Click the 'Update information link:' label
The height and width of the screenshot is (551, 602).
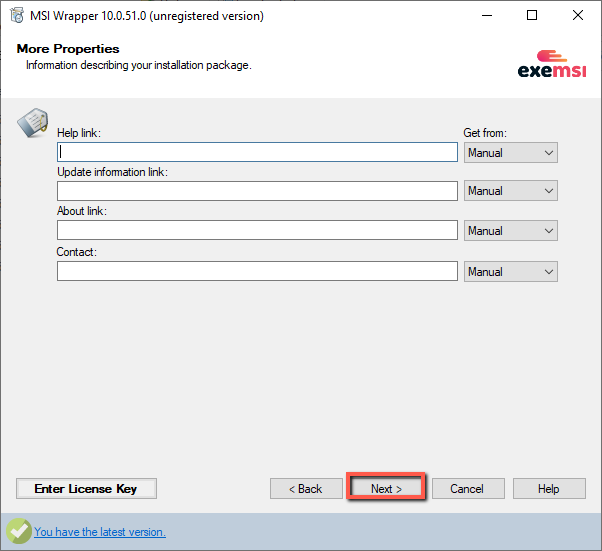pos(112,172)
